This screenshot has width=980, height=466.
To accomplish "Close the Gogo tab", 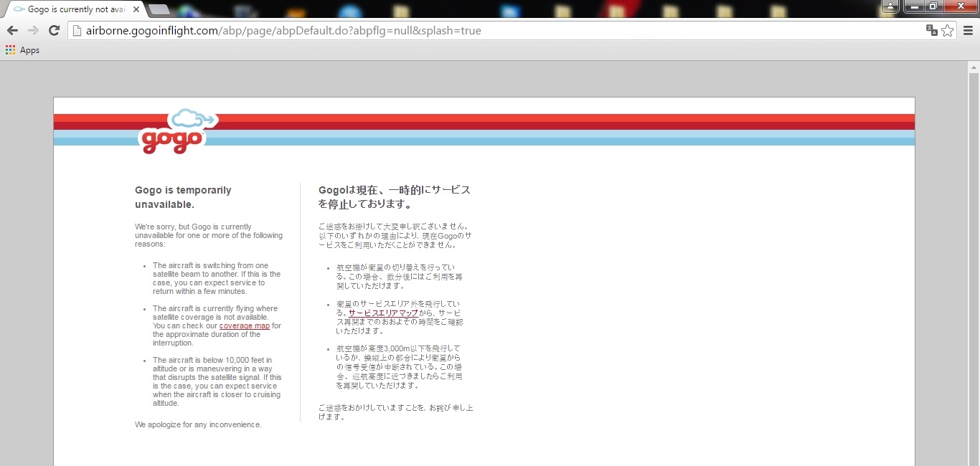I will [x=136, y=9].
